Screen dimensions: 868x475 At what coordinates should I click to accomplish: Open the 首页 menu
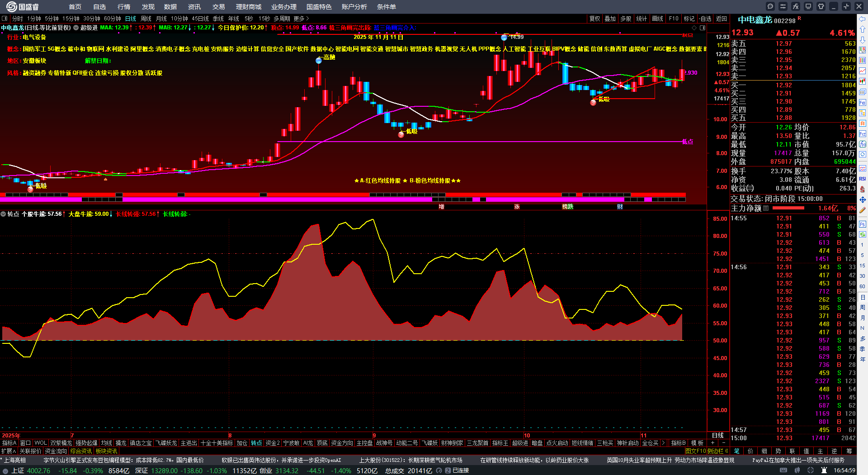pos(75,7)
